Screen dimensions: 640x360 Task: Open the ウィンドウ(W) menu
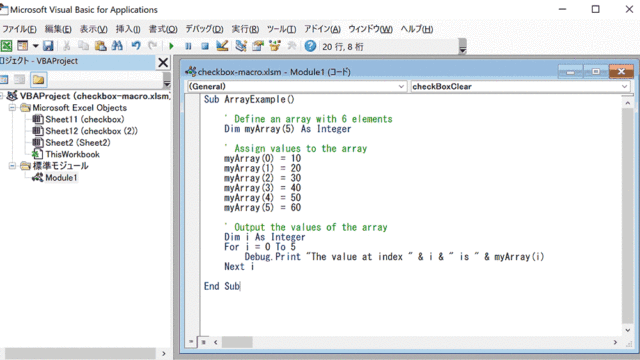pos(370,29)
